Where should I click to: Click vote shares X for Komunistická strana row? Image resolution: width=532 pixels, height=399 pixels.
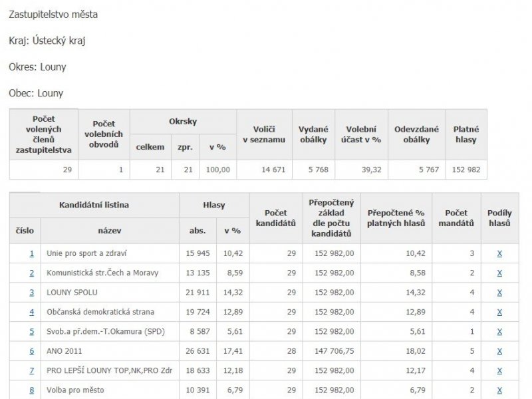coord(499,273)
